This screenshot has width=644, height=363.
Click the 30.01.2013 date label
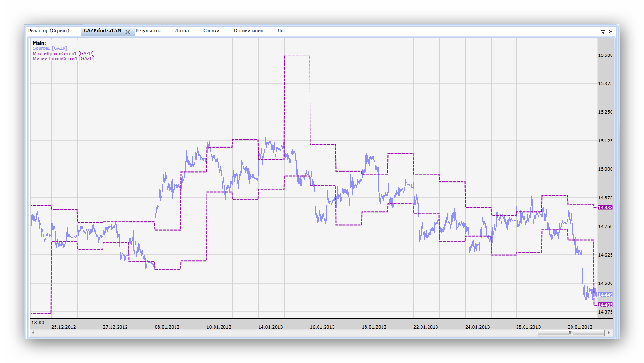(580, 327)
